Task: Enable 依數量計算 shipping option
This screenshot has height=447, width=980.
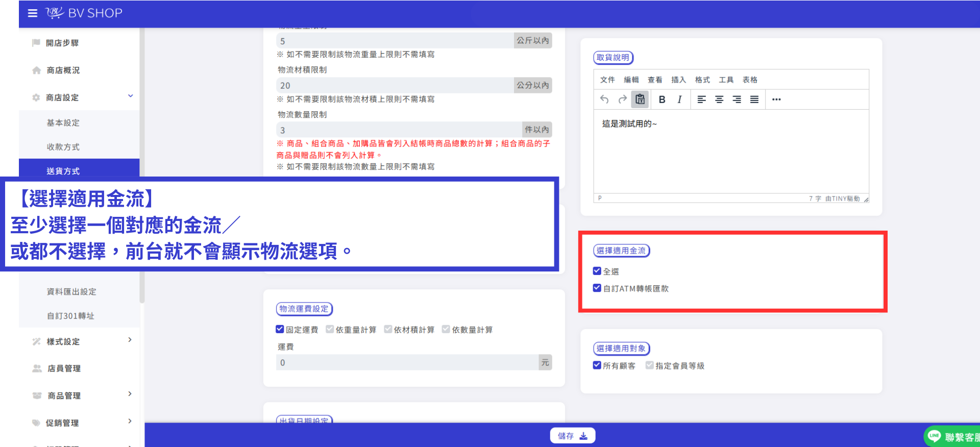Action: [446, 329]
